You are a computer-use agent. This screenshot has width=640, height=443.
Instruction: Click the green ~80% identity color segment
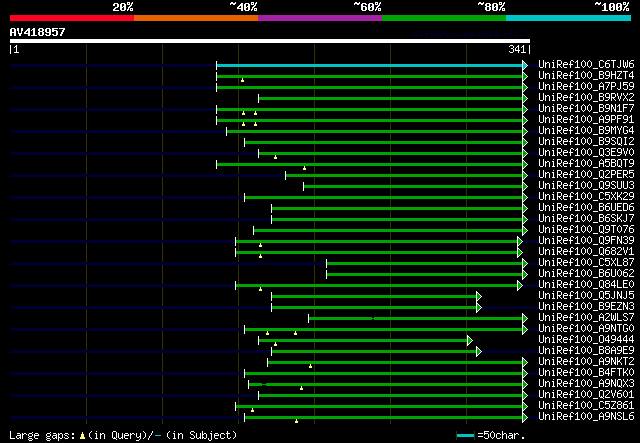tap(444, 18)
